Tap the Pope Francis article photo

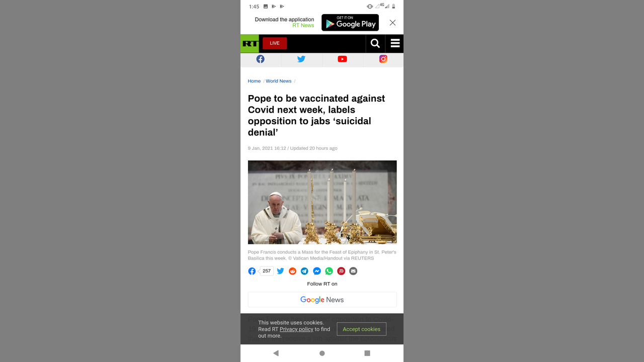323,202
